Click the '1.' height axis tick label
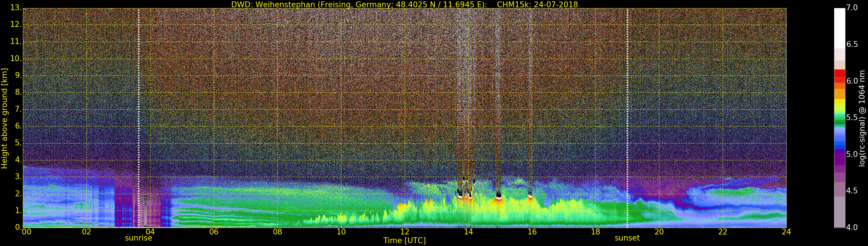Image resolution: width=868 pixels, height=246 pixels. 19,210
